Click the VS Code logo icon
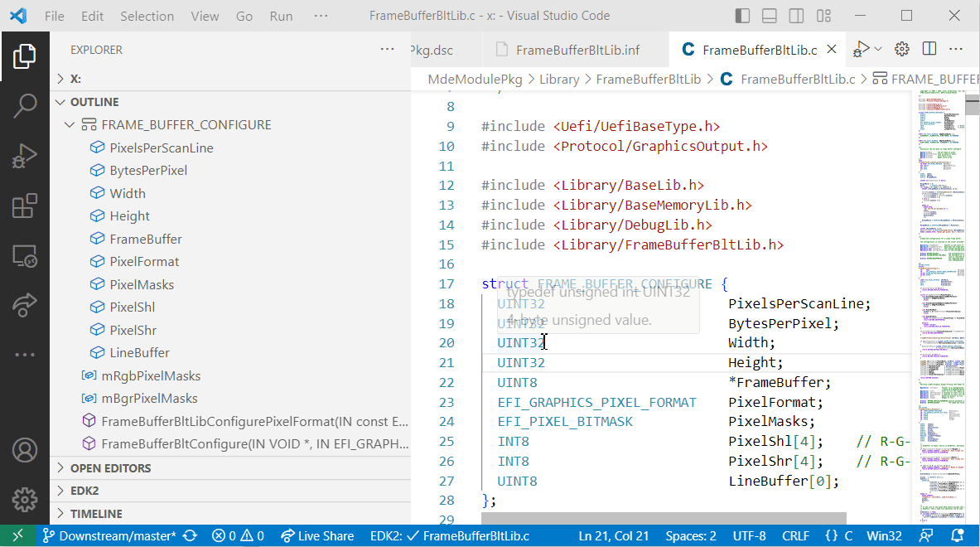The image size is (980, 547). (x=18, y=16)
